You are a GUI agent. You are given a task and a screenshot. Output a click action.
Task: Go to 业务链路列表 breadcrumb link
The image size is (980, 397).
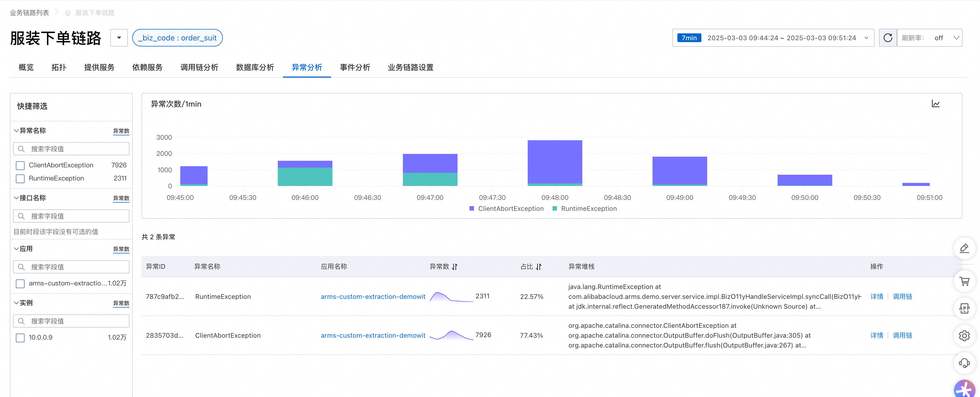[x=29, y=13]
